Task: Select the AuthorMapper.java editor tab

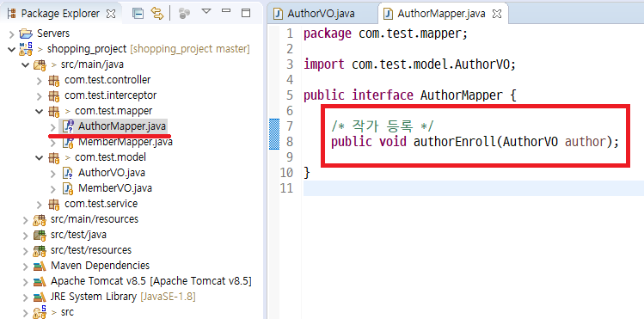Action: [x=441, y=14]
